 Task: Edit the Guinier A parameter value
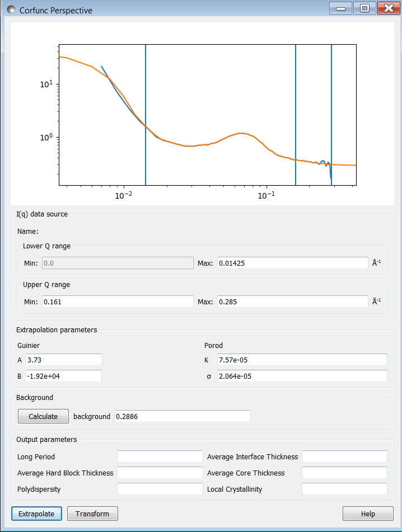pyautogui.click(x=63, y=359)
